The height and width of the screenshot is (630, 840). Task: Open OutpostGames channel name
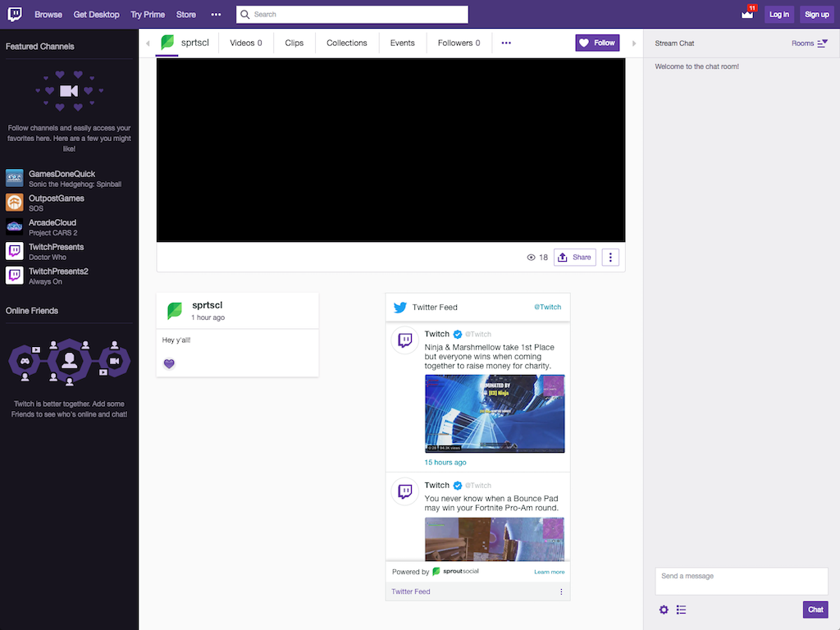point(57,199)
